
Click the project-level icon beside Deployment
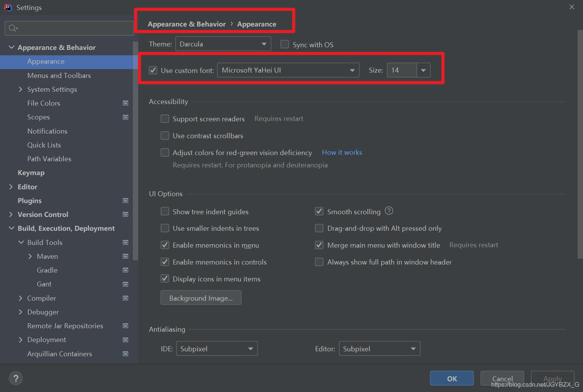click(x=125, y=340)
